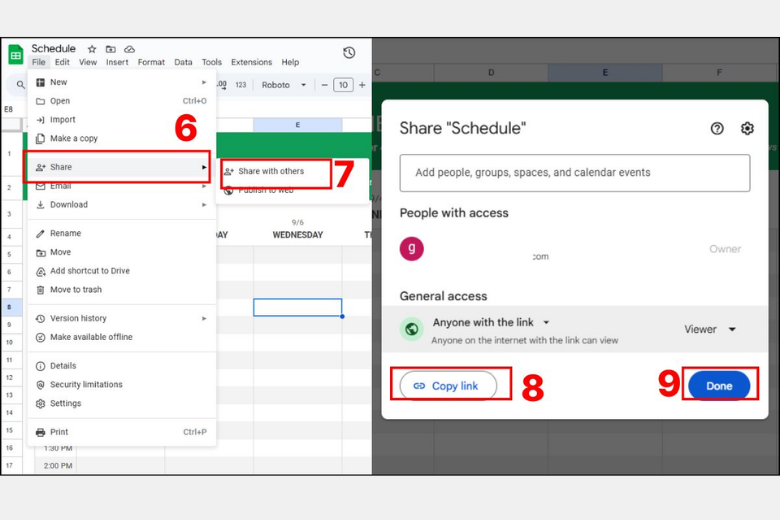
Task: Click column D header behind the dialog
Action: 491,73
